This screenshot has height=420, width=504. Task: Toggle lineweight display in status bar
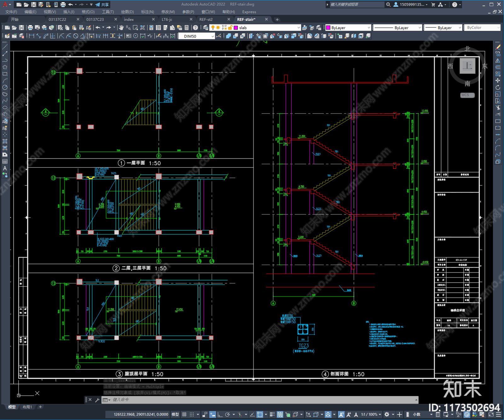pyautogui.click(x=272, y=414)
